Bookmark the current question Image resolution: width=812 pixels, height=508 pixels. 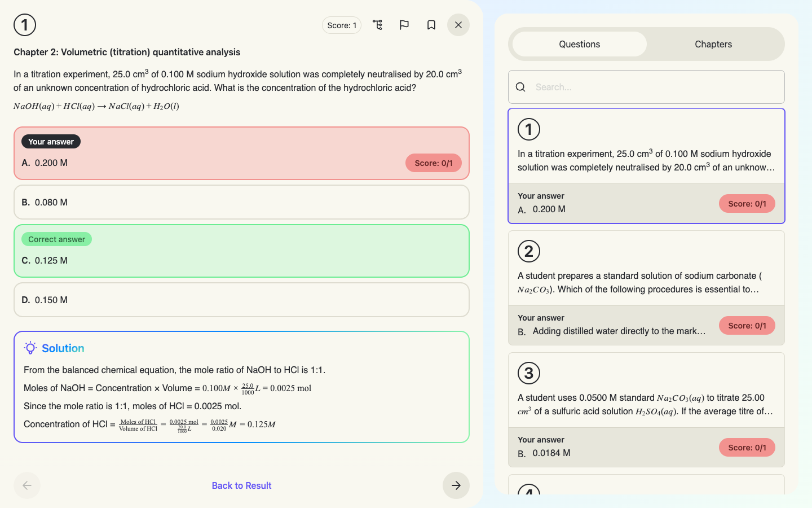coord(431,25)
